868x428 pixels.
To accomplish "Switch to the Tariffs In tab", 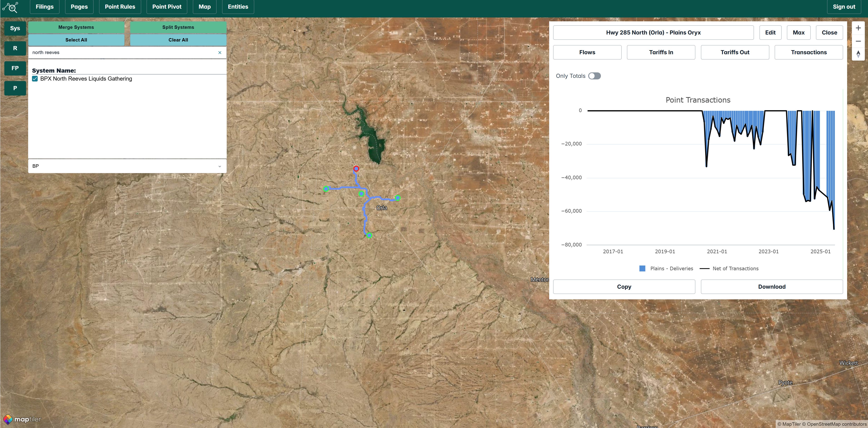I will tap(661, 52).
